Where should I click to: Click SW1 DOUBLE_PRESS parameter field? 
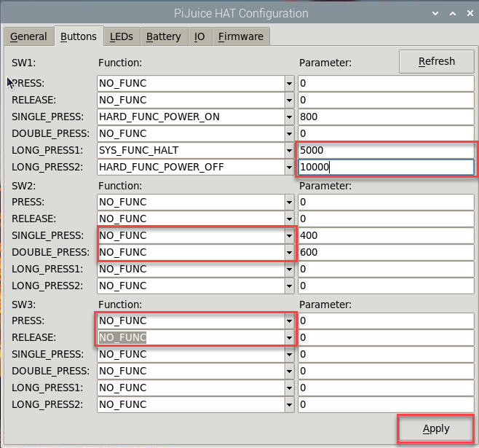tap(386, 134)
